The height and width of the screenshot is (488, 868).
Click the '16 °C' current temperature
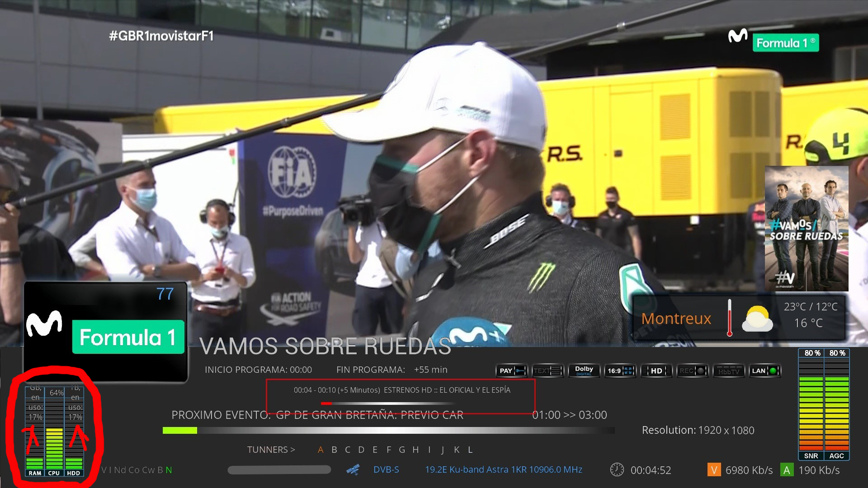808,323
